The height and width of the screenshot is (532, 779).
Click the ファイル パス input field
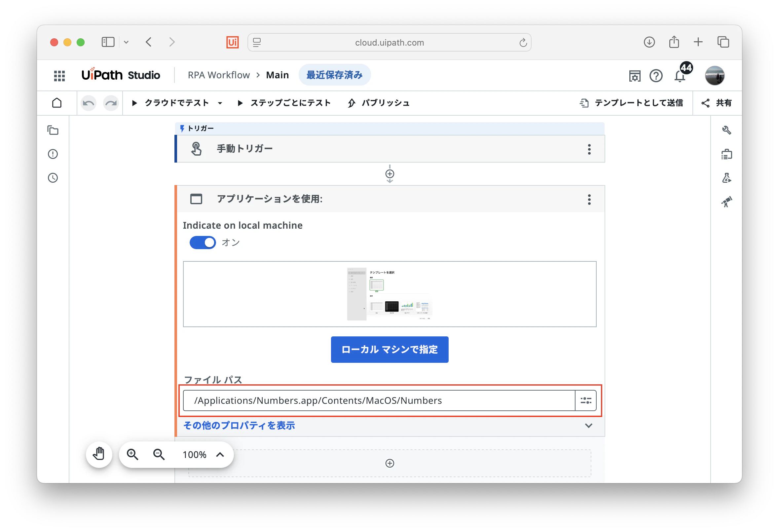click(x=379, y=400)
